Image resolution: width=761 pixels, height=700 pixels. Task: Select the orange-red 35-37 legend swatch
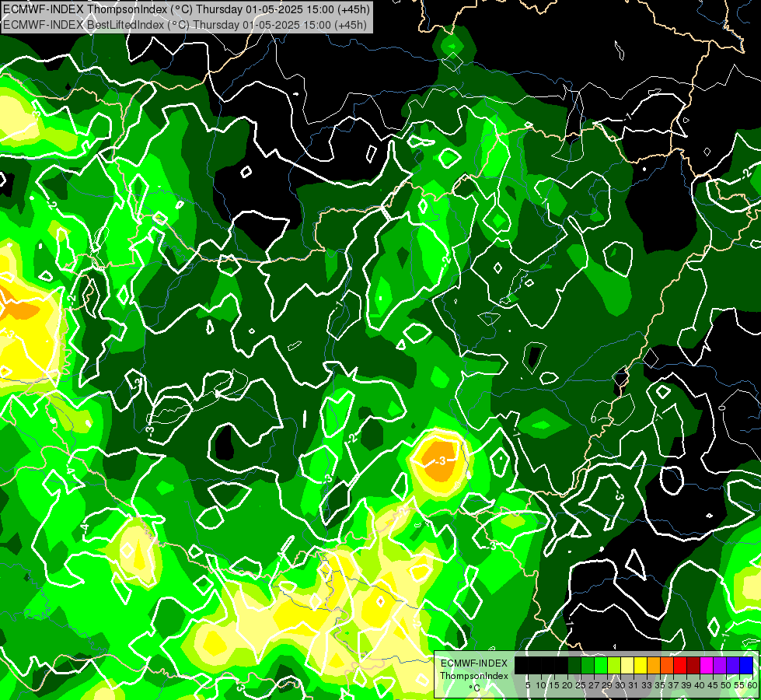[x=667, y=665]
